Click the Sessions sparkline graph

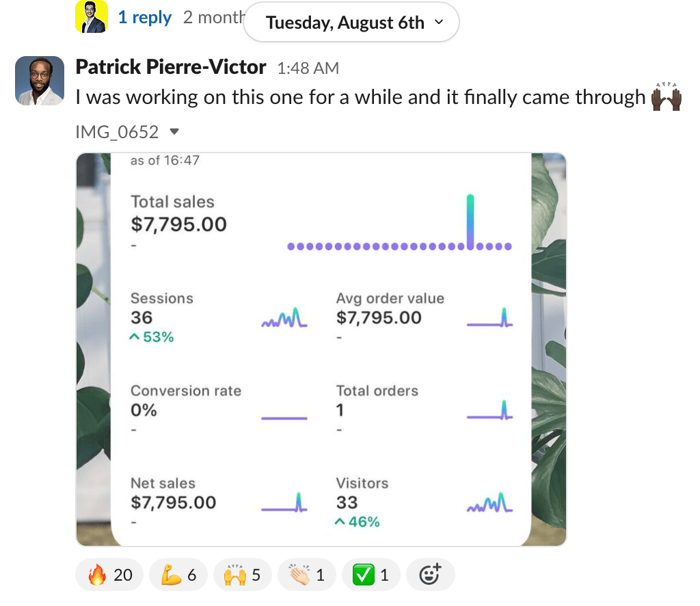[x=284, y=317]
